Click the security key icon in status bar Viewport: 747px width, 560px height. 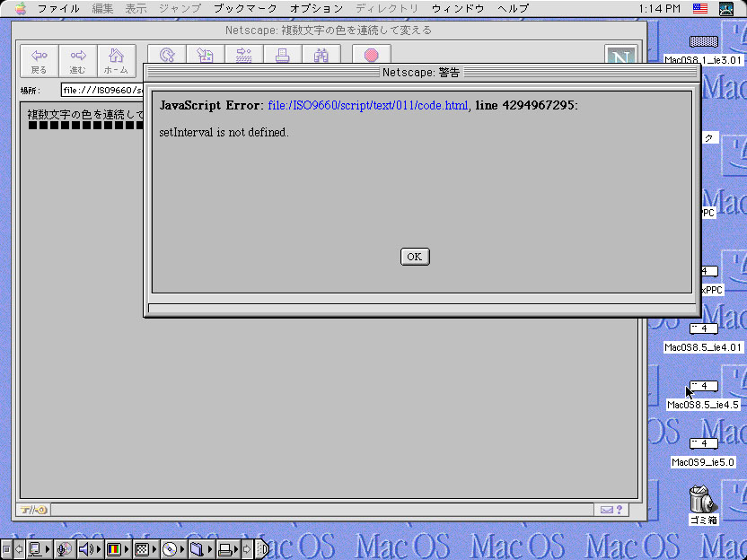[33, 510]
